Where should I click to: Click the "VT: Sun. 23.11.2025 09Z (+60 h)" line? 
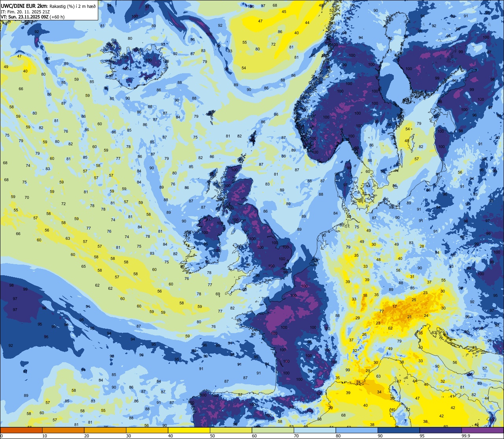tap(33, 17)
